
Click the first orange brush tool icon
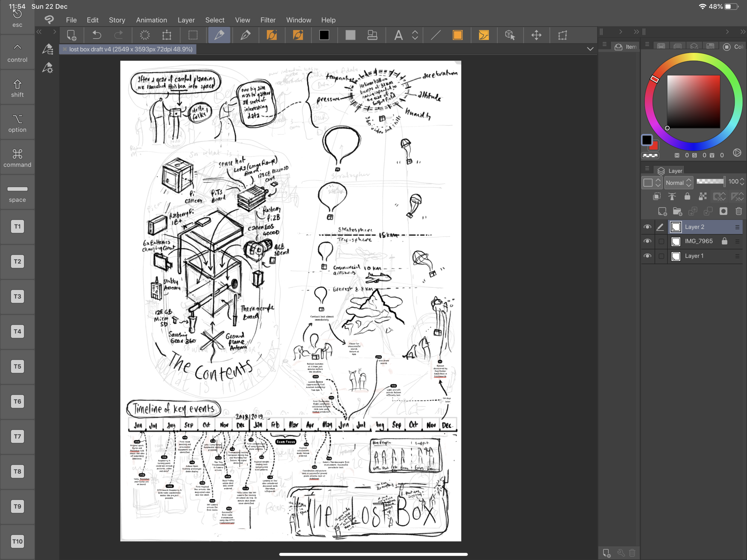pyautogui.click(x=272, y=35)
